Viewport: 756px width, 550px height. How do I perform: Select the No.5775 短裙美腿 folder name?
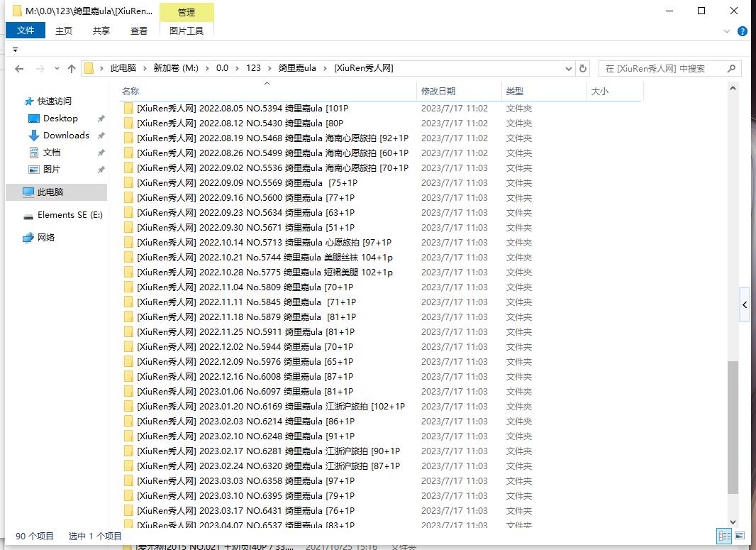click(x=265, y=272)
